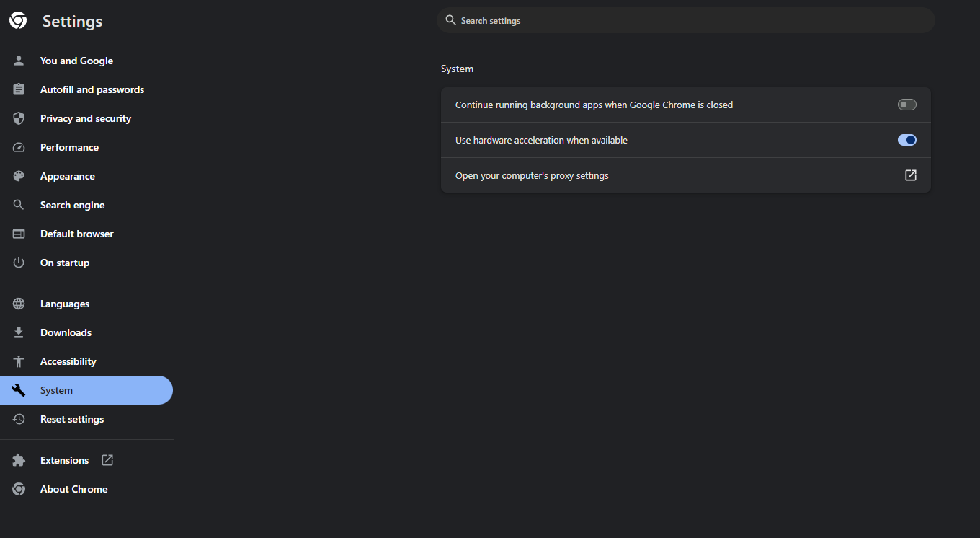Click the power icon for On startup
The height and width of the screenshot is (538, 980).
pyautogui.click(x=19, y=263)
